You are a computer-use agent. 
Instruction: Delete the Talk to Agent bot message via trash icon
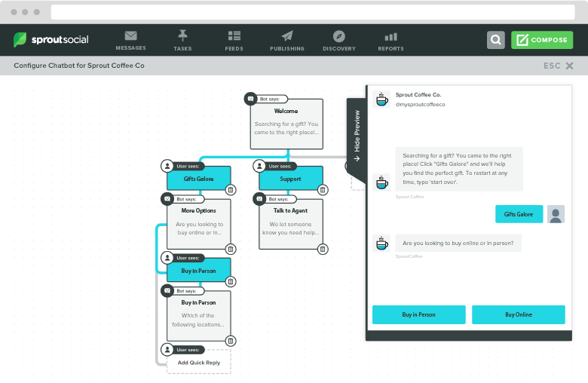tap(323, 249)
